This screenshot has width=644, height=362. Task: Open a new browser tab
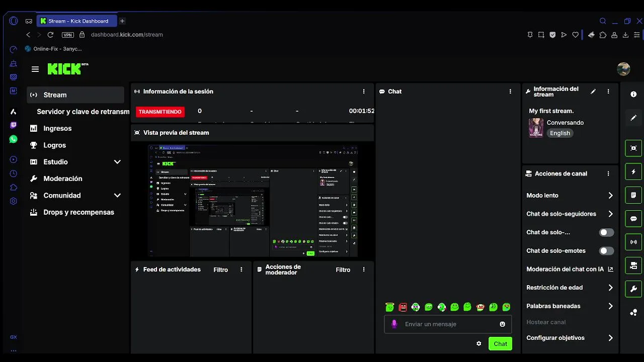[x=122, y=21]
